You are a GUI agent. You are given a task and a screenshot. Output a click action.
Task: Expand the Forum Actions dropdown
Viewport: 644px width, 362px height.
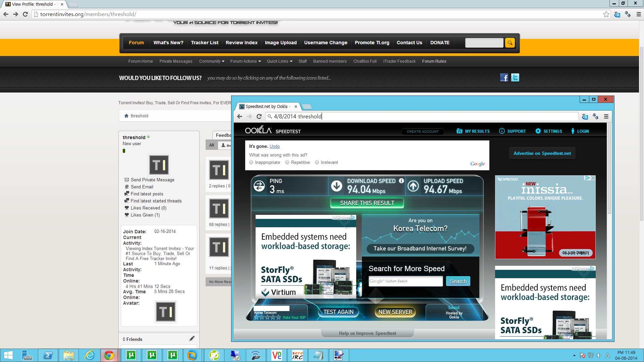[x=246, y=61]
